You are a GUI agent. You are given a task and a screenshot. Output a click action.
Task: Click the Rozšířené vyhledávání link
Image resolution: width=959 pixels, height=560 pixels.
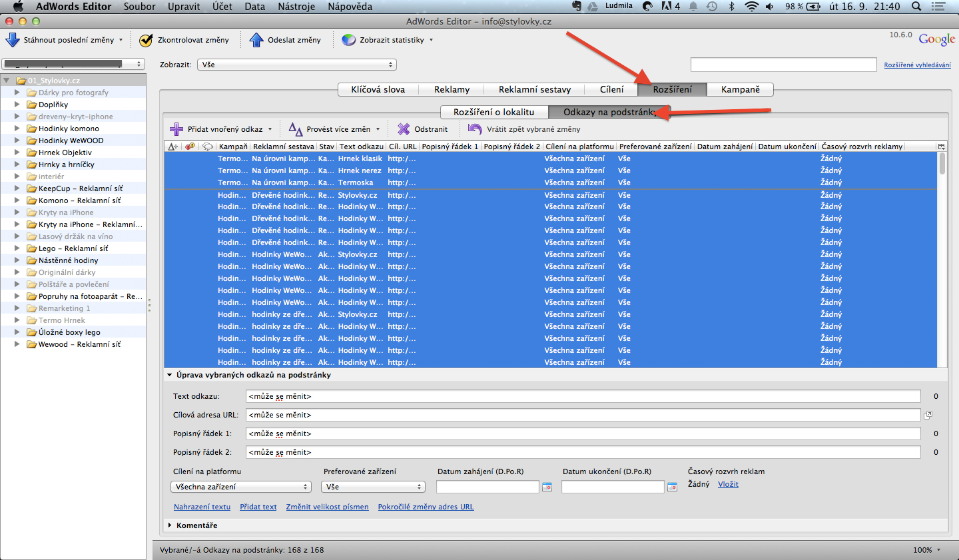click(x=918, y=65)
